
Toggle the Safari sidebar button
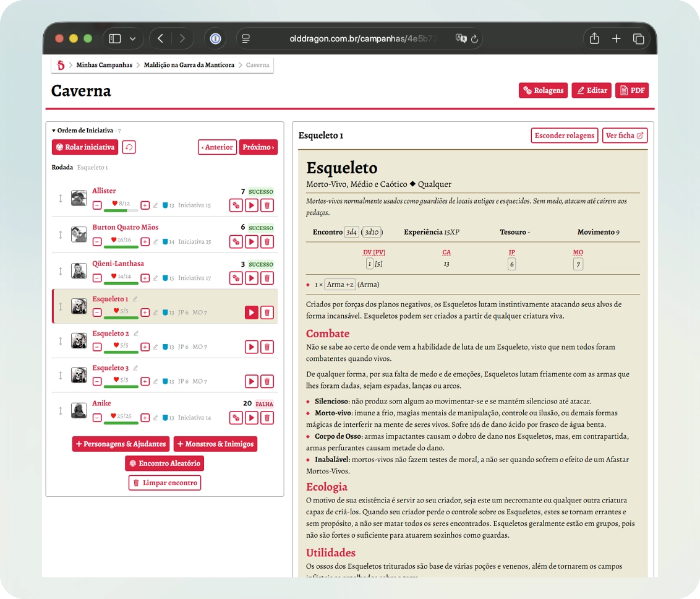115,39
